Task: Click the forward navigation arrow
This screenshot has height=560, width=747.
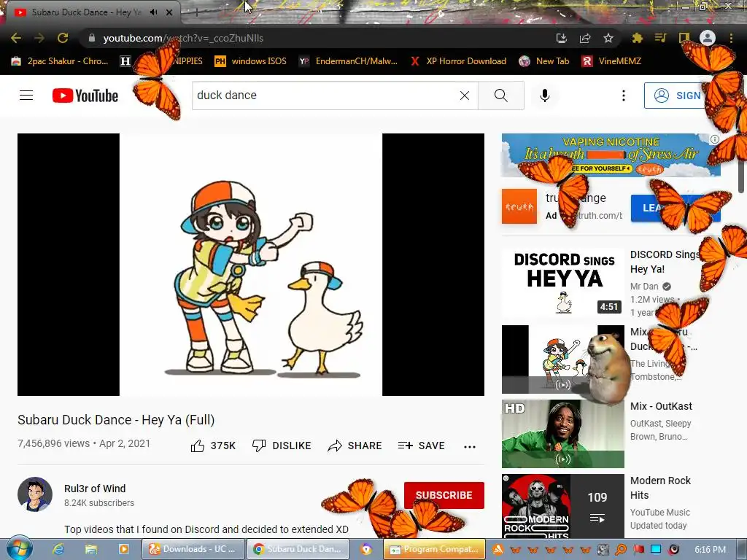Action: (x=39, y=38)
